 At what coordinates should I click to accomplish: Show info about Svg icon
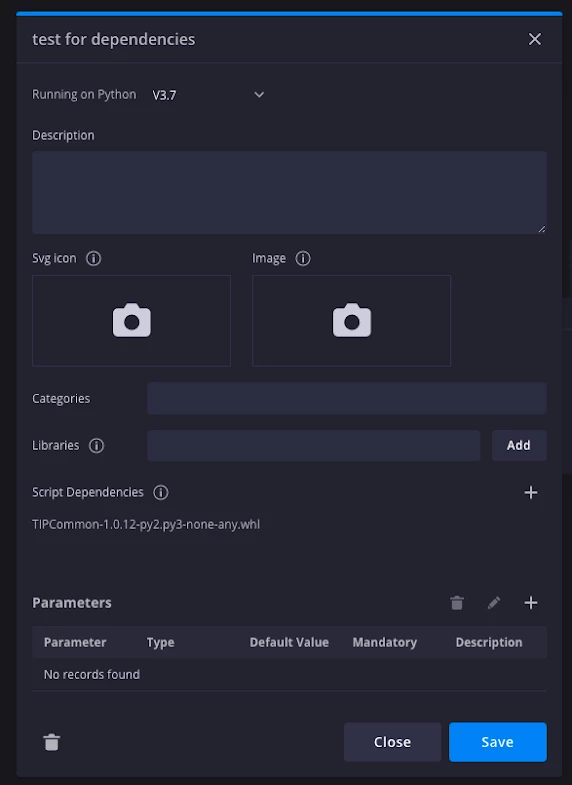click(94, 258)
